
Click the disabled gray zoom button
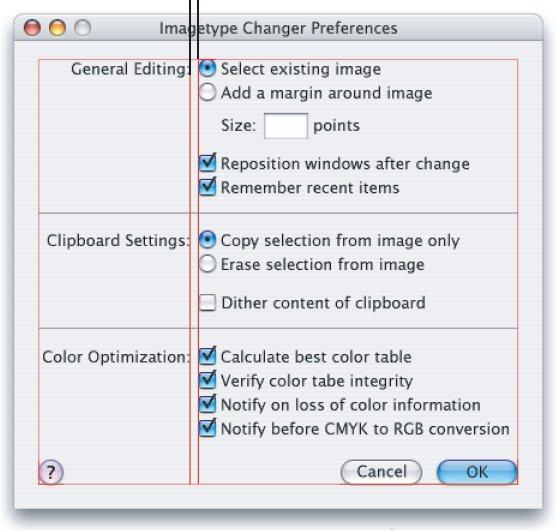click(x=83, y=28)
